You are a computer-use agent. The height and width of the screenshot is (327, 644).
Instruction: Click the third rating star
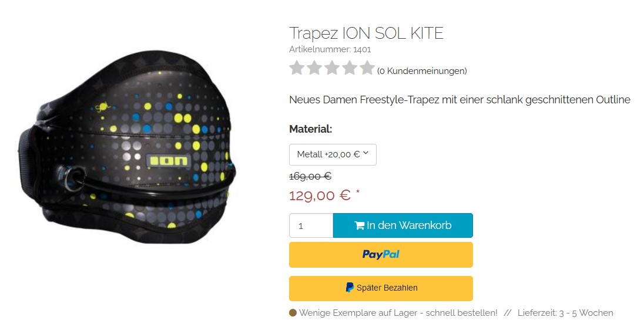pyautogui.click(x=332, y=68)
